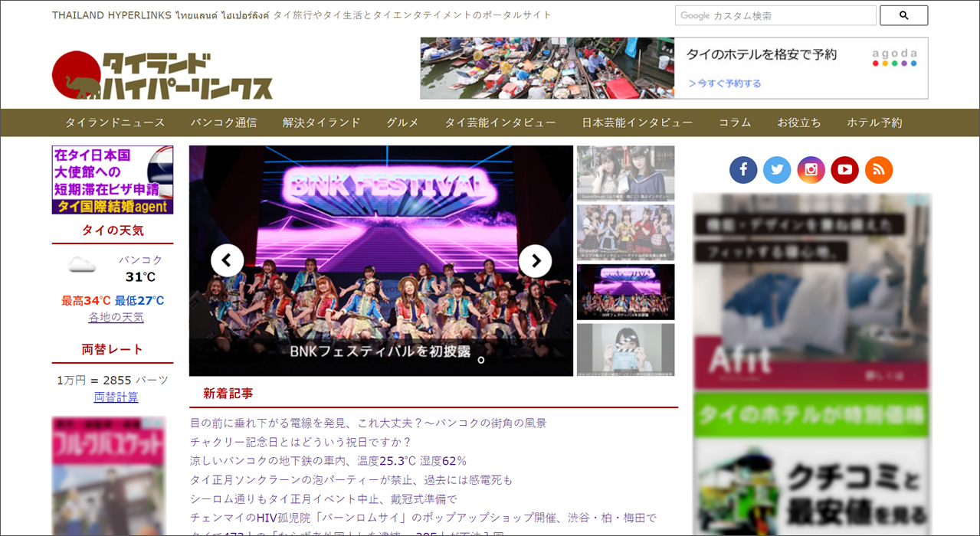Screen dimensions: 980x536
Task: Open the 両替計算 link
Action: point(116,397)
